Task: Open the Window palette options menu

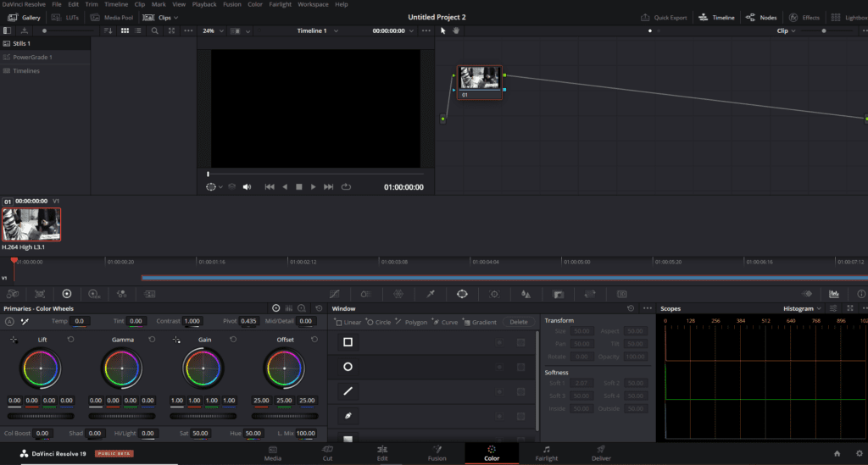Action: [x=647, y=308]
